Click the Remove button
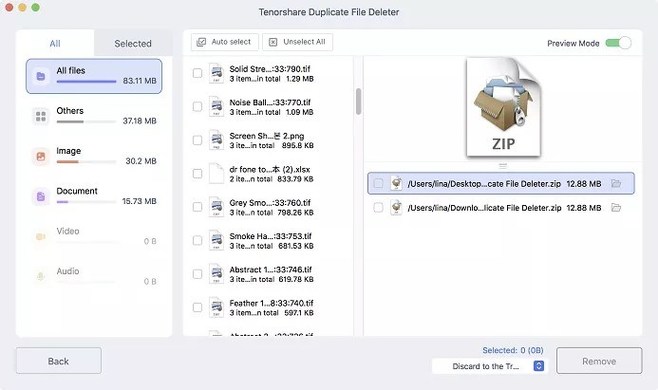658x390 pixels. pyautogui.click(x=599, y=361)
